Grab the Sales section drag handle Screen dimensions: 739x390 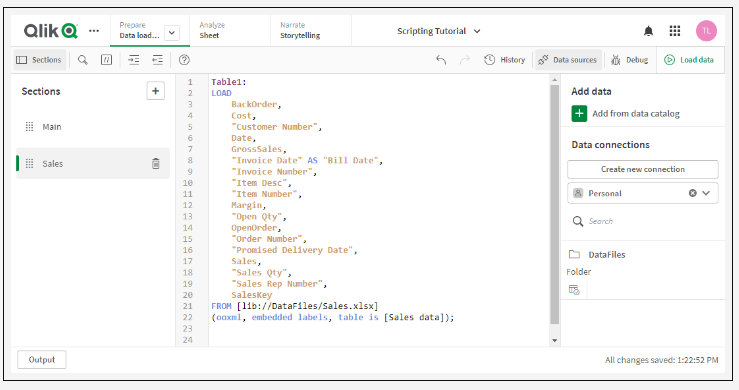pos(29,164)
